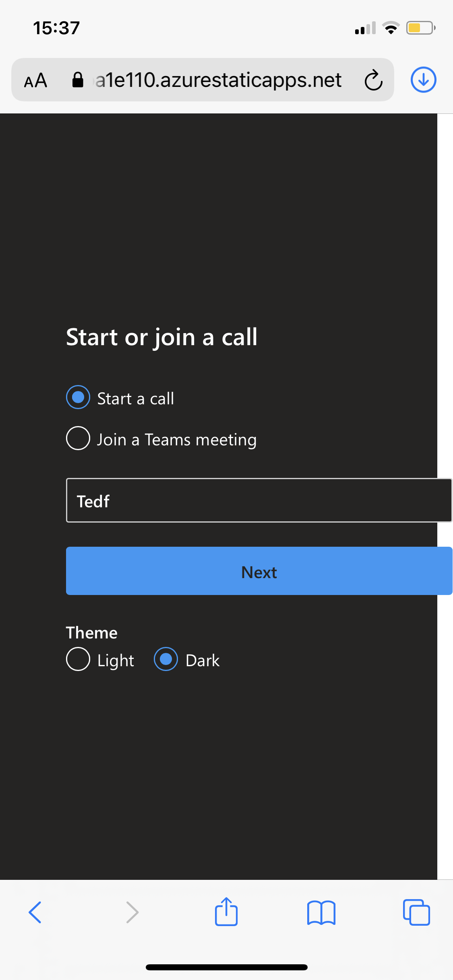Click the Theme section label

click(x=91, y=632)
